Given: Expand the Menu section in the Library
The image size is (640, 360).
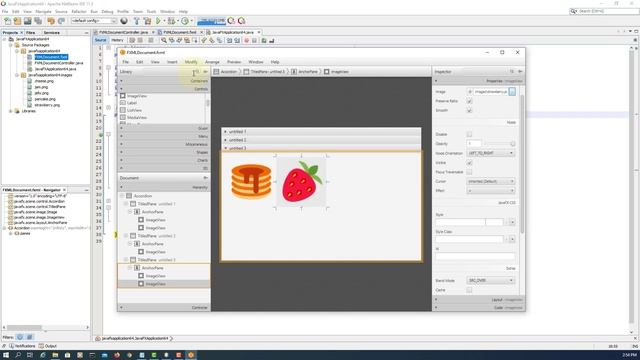Looking at the screenshot, I should pyautogui.click(x=164, y=136).
